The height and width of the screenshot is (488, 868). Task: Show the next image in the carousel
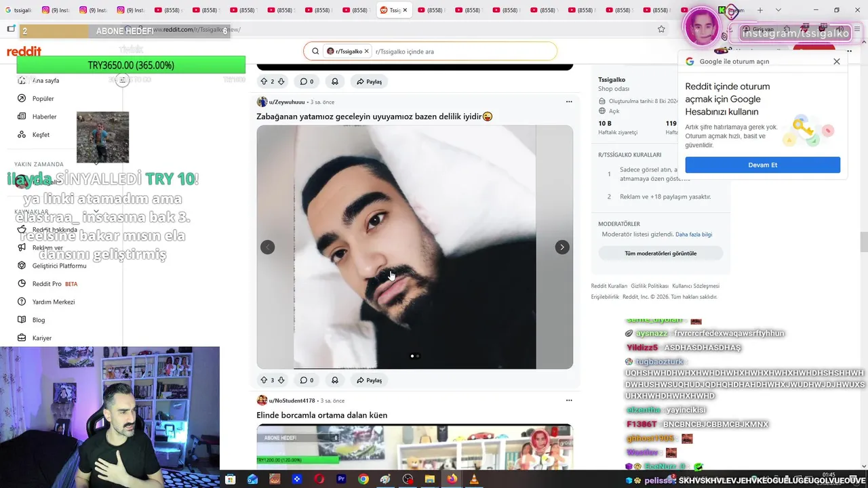[x=562, y=247]
